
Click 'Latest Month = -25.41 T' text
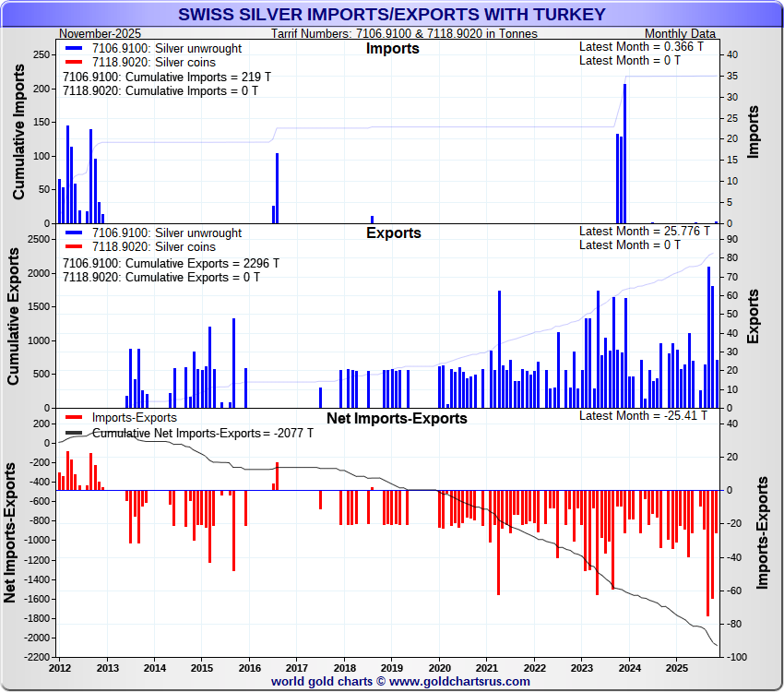coord(643,415)
